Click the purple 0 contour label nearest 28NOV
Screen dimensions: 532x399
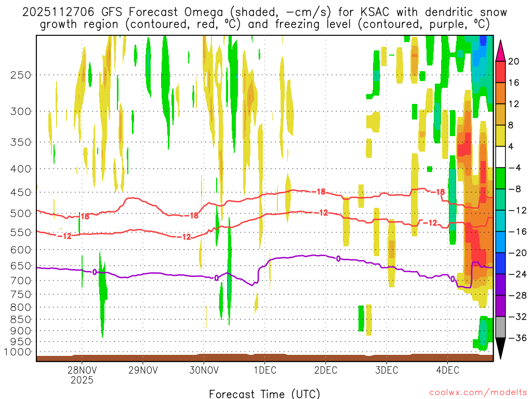pyautogui.click(x=95, y=272)
